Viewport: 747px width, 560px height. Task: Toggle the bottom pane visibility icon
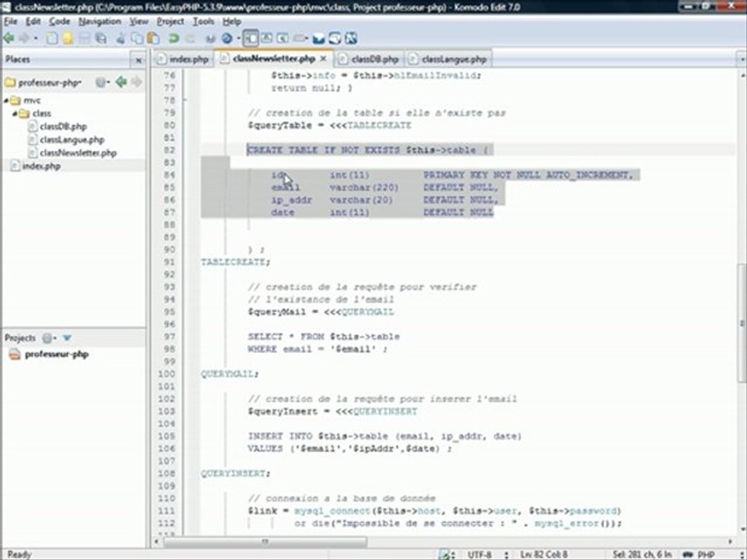coord(267,38)
